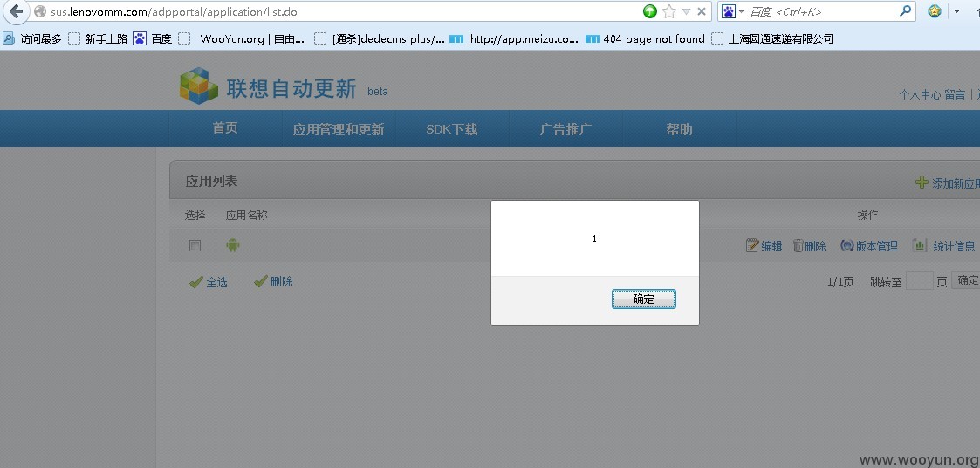This screenshot has width=980, height=468.
Task: Open 统计信息 chart action
Action: pos(943,246)
